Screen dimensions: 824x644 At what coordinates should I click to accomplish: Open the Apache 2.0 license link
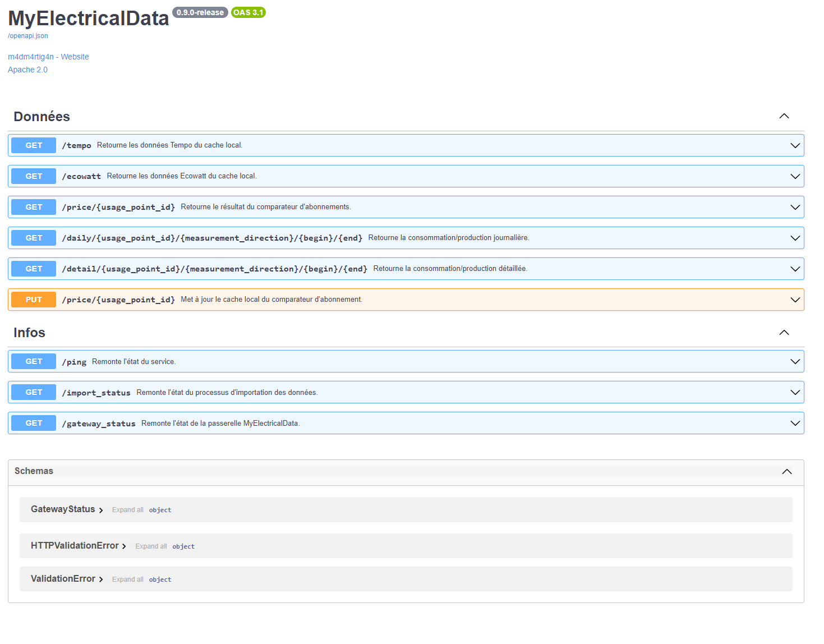coord(27,70)
